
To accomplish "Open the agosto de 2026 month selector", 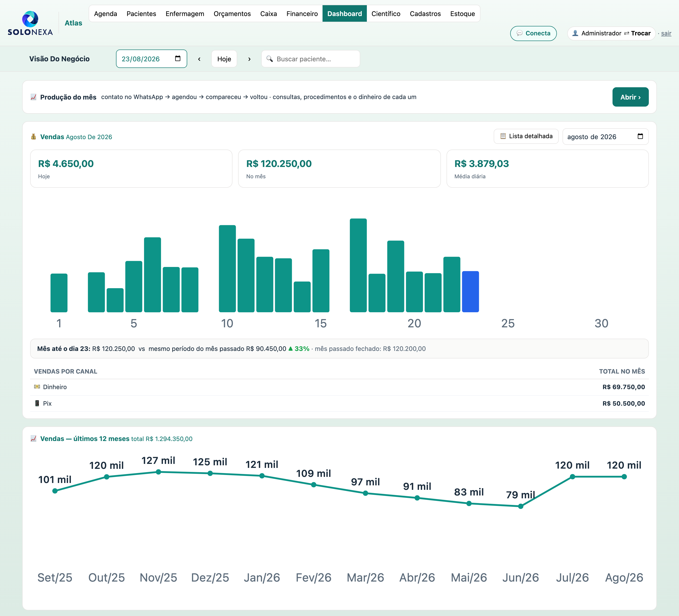I will [x=605, y=137].
